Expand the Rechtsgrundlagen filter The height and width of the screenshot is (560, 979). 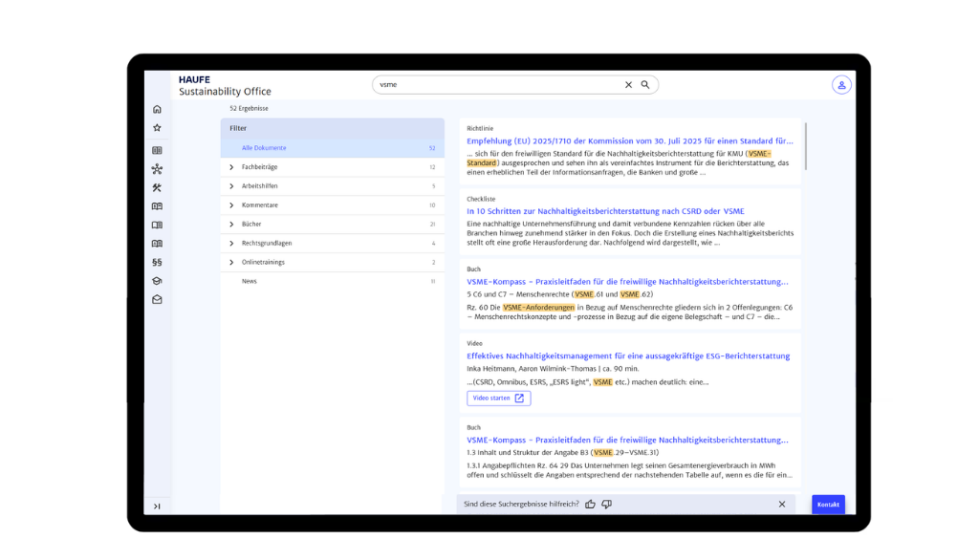click(231, 244)
